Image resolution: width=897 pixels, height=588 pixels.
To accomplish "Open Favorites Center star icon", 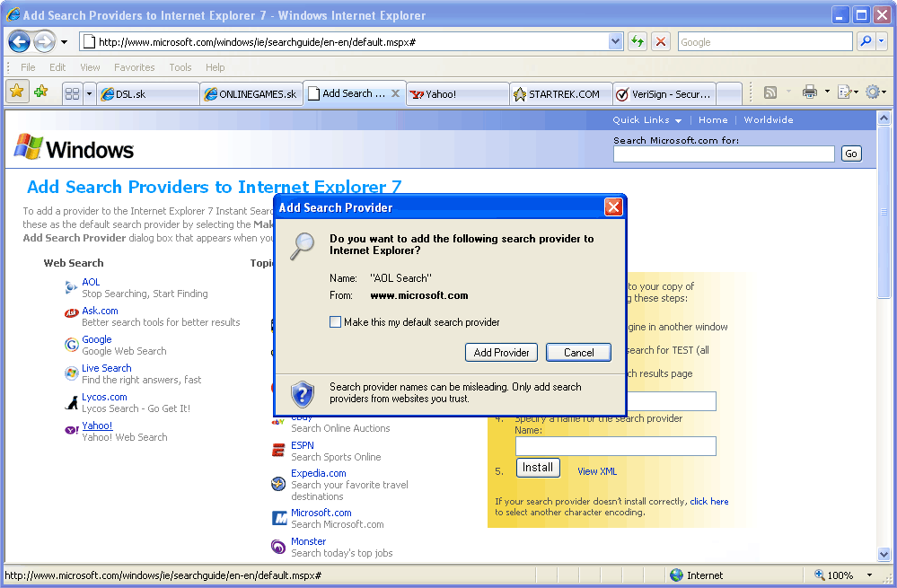I will pos(16,91).
